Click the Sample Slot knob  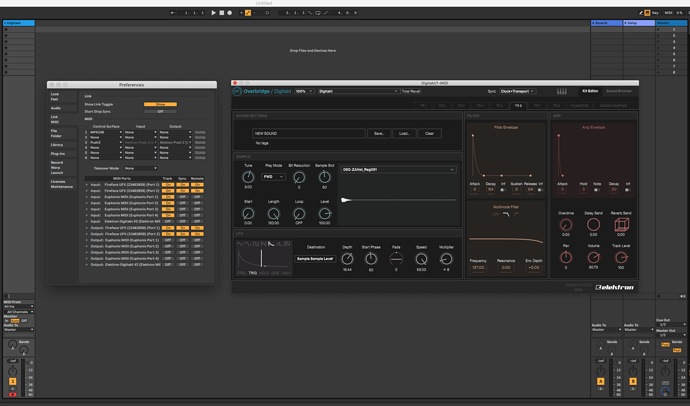point(324,177)
